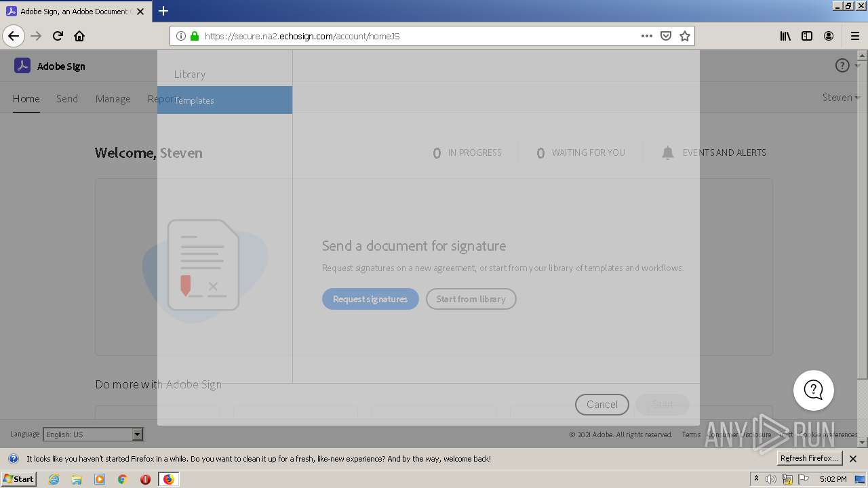Launch Chrome from the taskbar
The height and width of the screenshot is (488, 868).
(122, 479)
